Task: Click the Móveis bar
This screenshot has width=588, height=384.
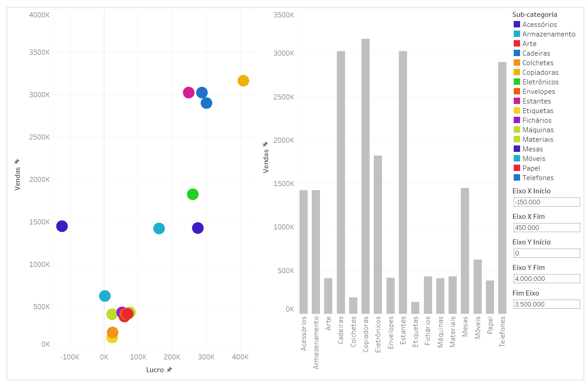Action: click(x=478, y=286)
